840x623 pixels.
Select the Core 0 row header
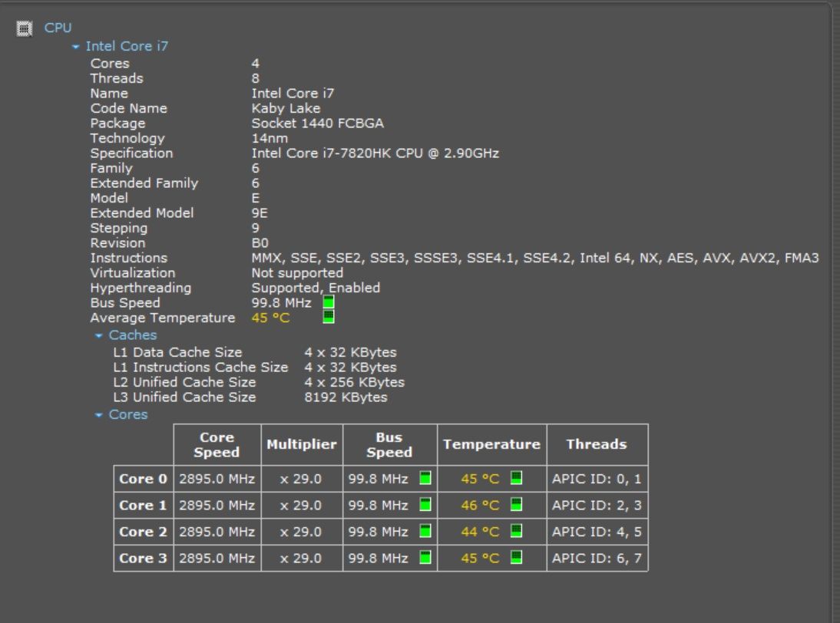(x=143, y=479)
